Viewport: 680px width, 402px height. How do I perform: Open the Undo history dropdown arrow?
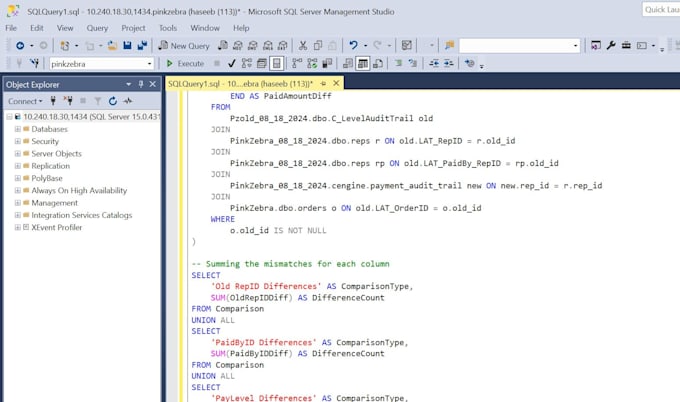click(x=366, y=46)
